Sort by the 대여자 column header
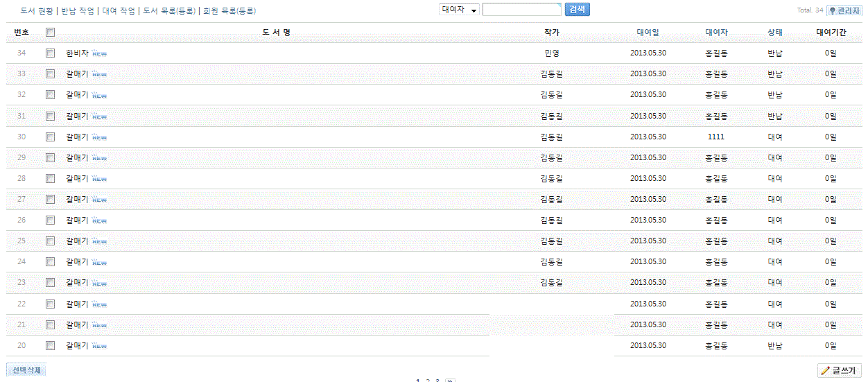The image size is (868, 382). pos(716,33)
